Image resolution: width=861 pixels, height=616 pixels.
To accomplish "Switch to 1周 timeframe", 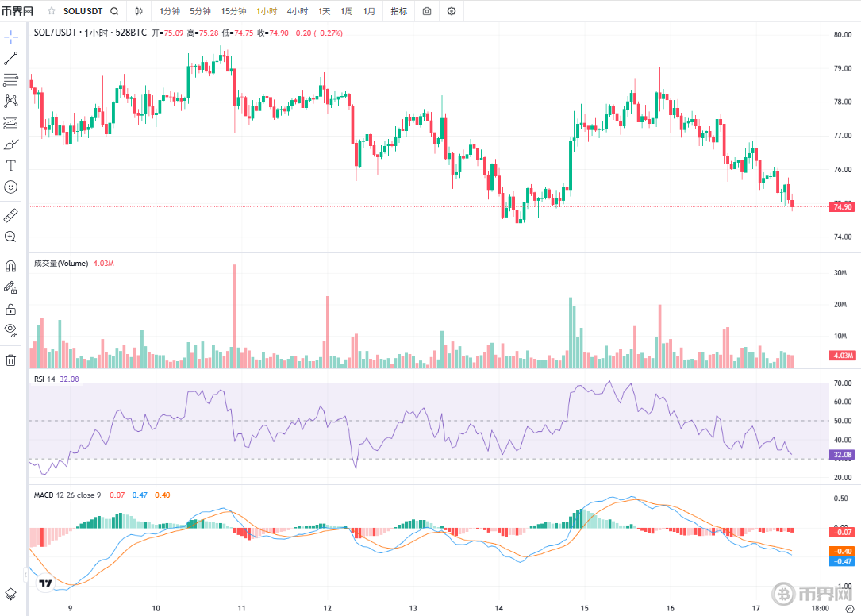I will [347, 11].
